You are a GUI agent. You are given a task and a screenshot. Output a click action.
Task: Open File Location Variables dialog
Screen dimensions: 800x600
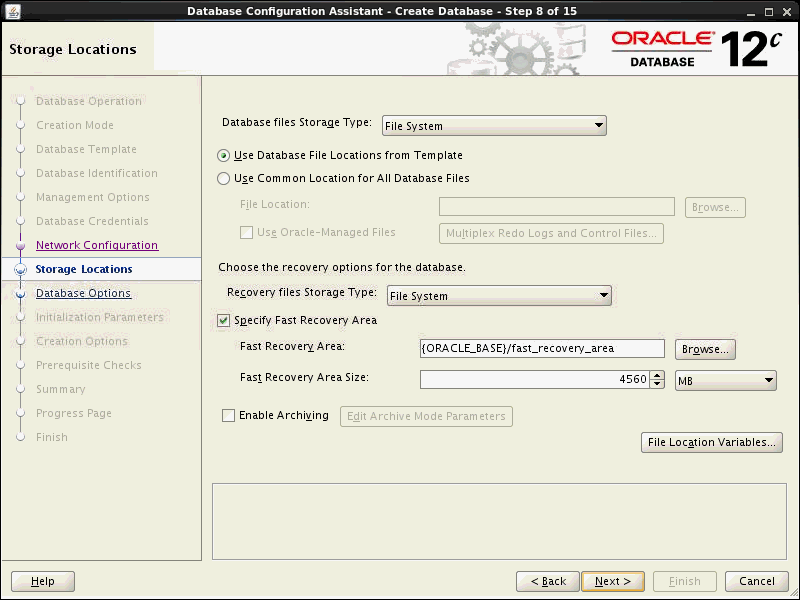(x=711, y=442)
